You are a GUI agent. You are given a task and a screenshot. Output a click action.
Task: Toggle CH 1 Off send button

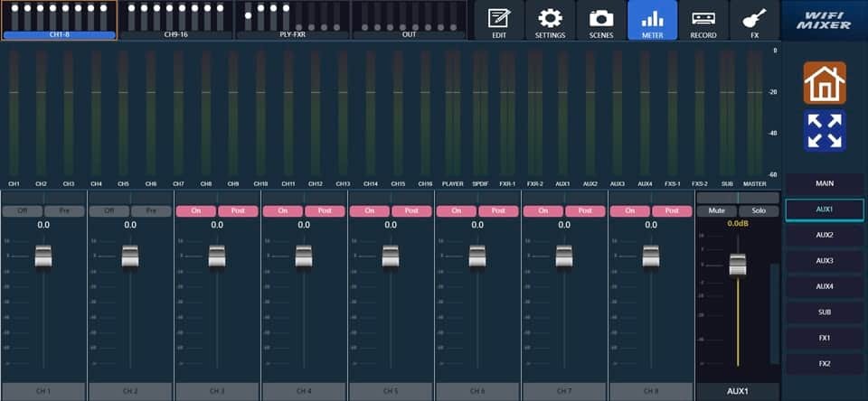click(x=21, y=210)
